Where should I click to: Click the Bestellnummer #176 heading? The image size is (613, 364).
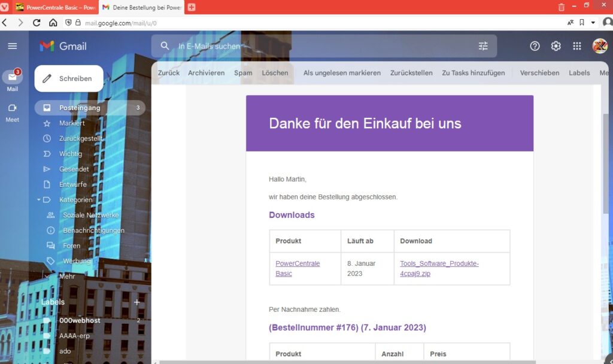point(348,327)
